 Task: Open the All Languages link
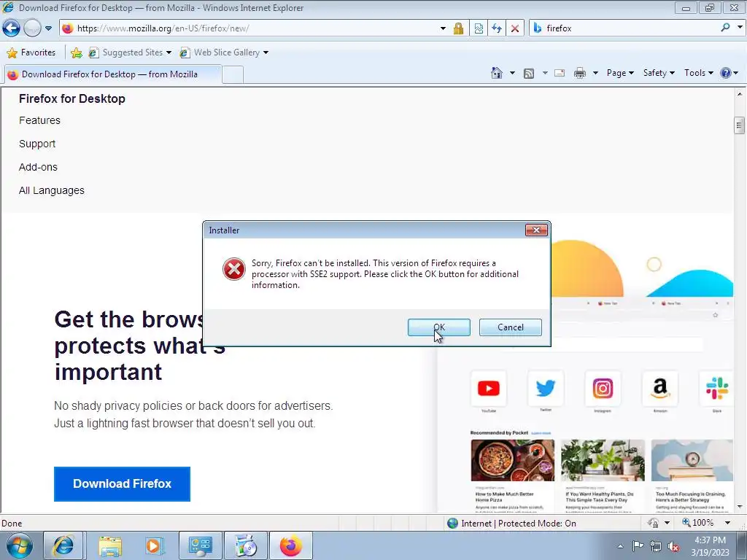(52, 190)
